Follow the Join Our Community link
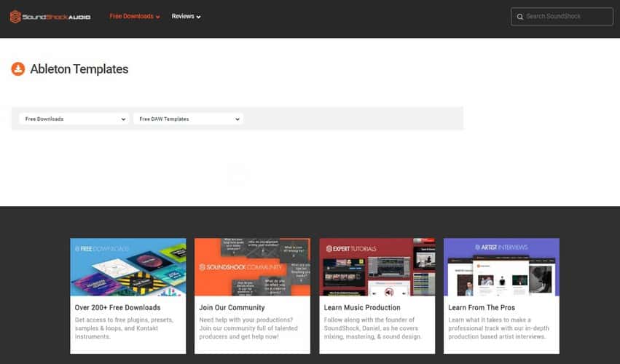The height and width of the screenshot is (364, 620). click(232, 307)
